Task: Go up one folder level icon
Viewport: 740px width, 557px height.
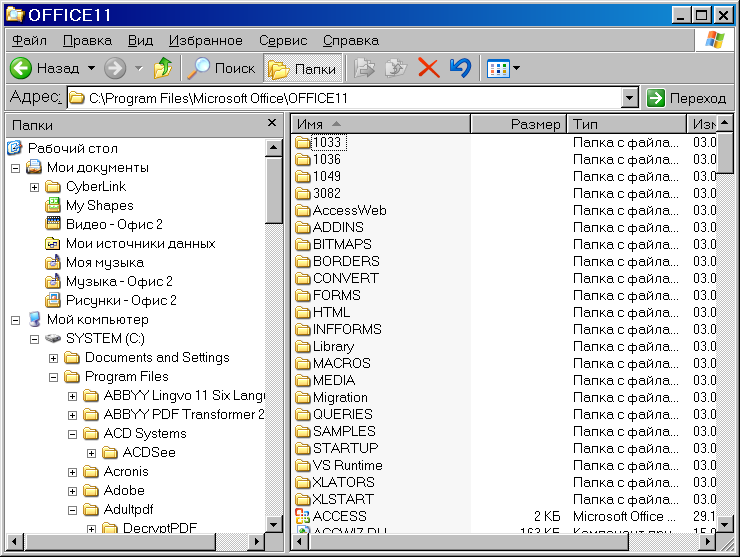Action: 163,68
